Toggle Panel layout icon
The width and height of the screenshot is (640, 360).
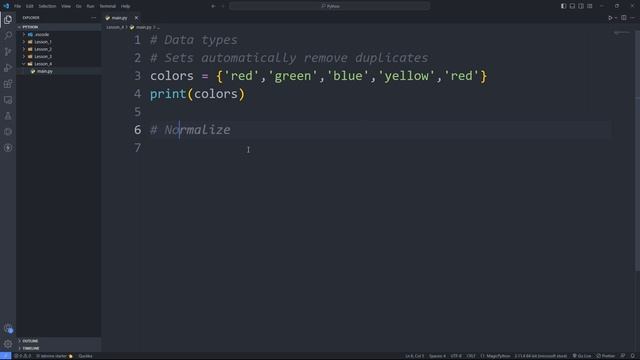572,6
